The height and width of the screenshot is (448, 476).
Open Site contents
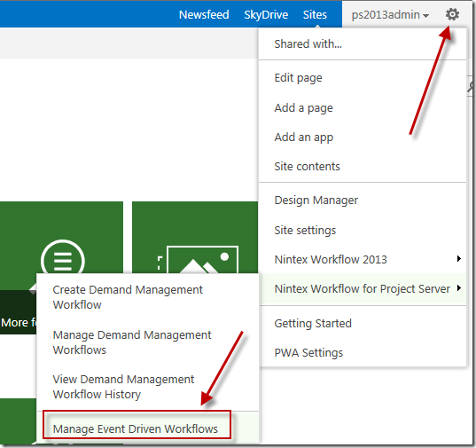(363, 167)
